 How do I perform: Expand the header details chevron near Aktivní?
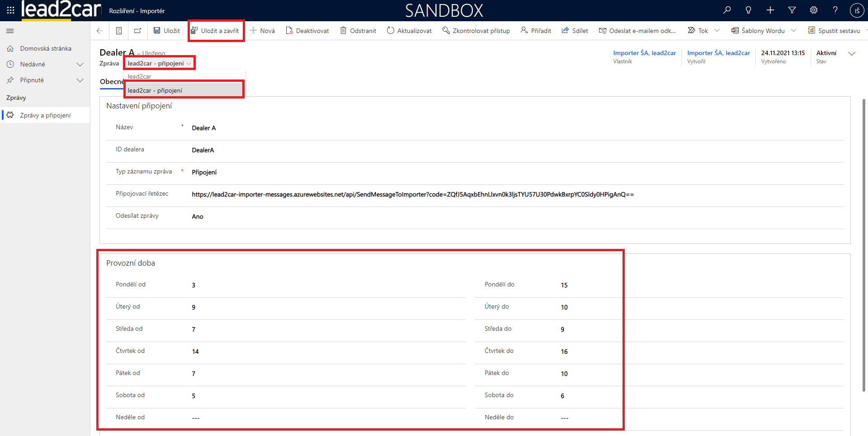852,54
